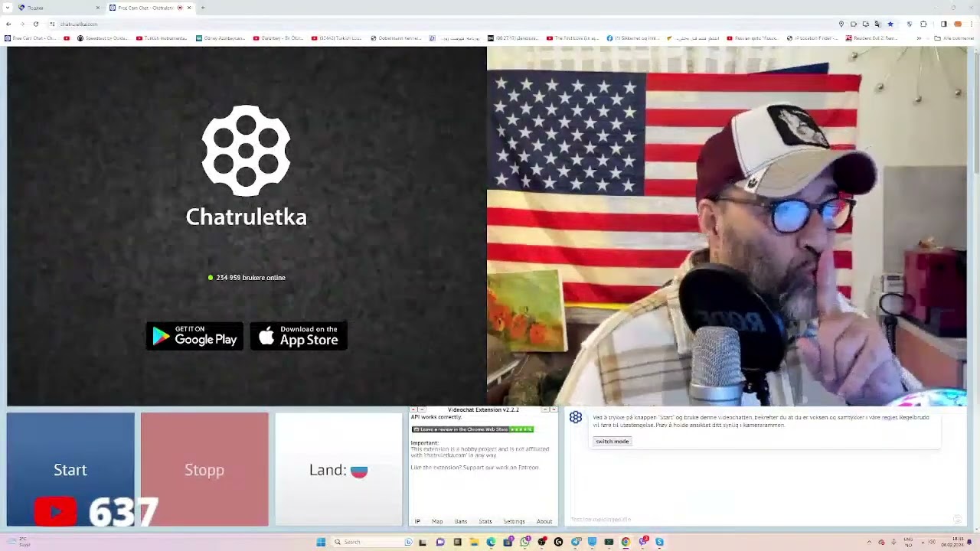Open the Google Play download badge
980x551 pixels.
[194, 336]
